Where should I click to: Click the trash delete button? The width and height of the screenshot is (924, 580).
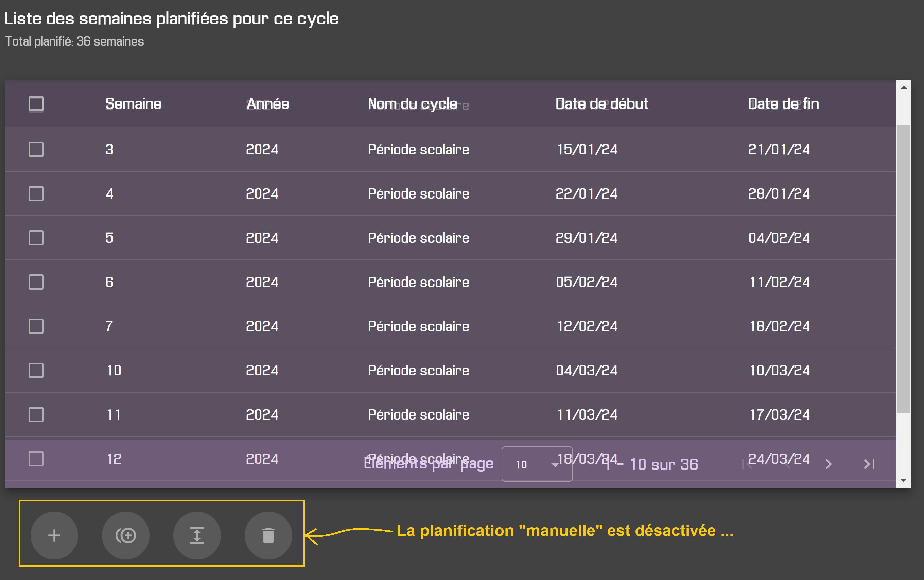pos(268,535)
